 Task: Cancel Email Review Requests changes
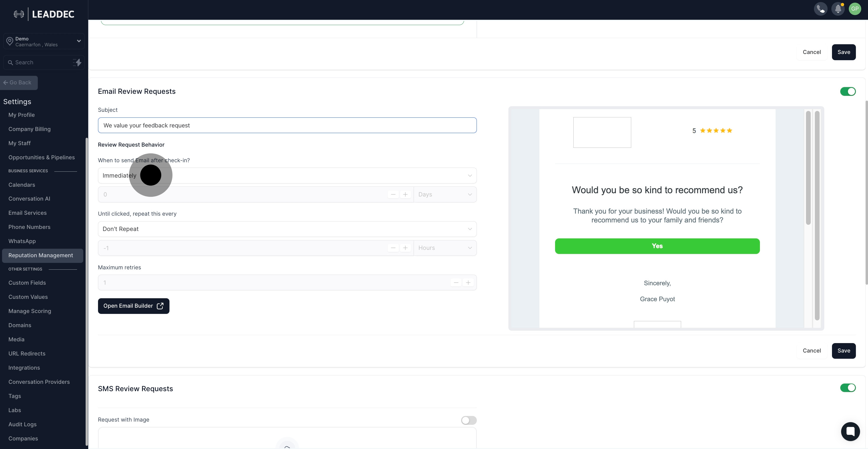pos(811,351)
